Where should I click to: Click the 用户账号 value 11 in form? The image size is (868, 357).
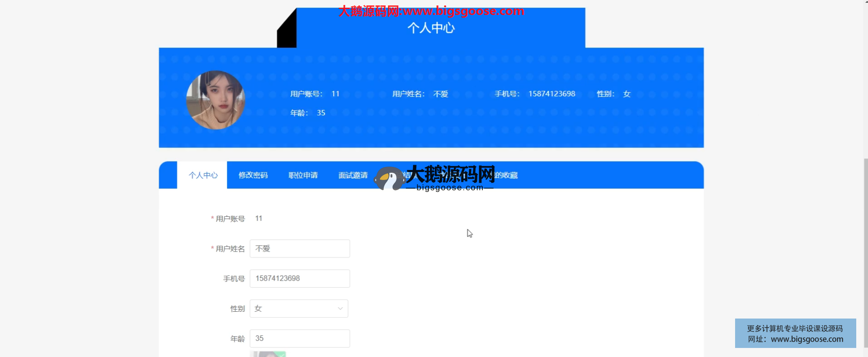(259, 219)
